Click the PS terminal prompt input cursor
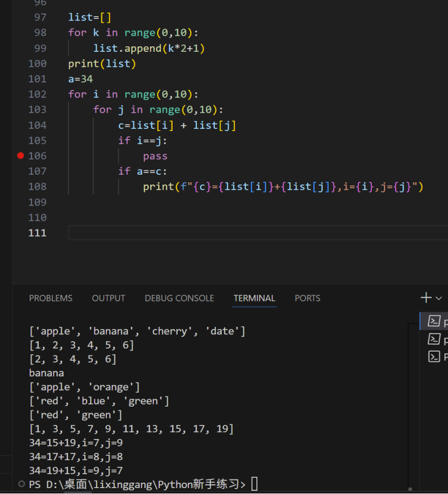448x494 pixels. coord(254,484)
